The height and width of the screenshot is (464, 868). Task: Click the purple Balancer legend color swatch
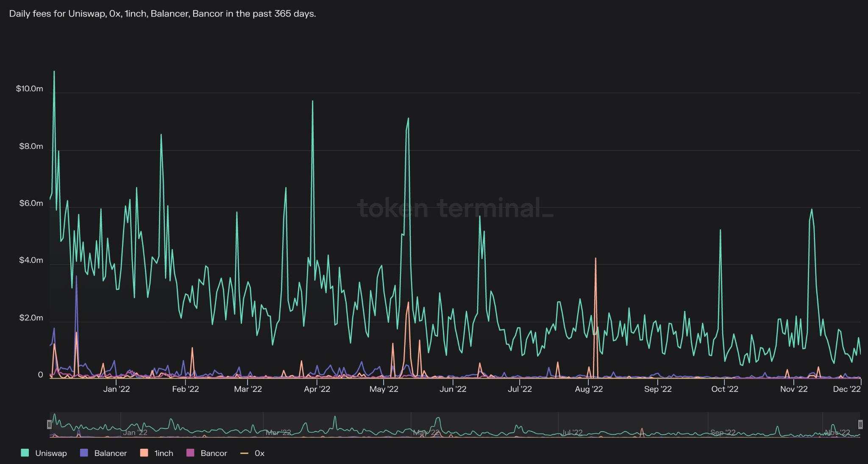click(x=84, y=453)
